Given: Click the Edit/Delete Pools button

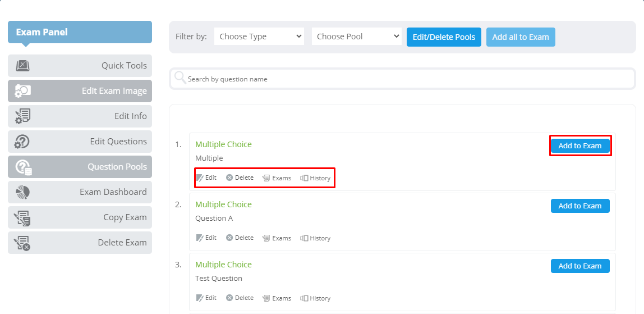Looking at the screenshot, I should 444,37.
